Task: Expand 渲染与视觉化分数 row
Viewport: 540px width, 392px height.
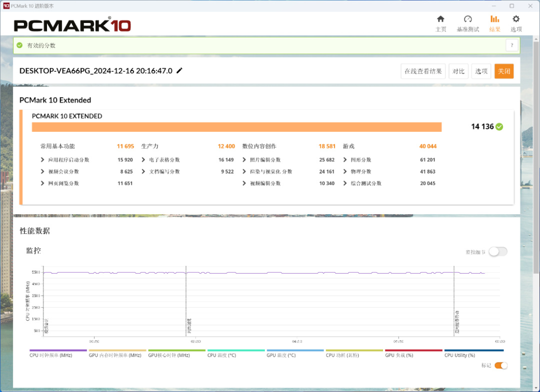Action: point(244,171)
